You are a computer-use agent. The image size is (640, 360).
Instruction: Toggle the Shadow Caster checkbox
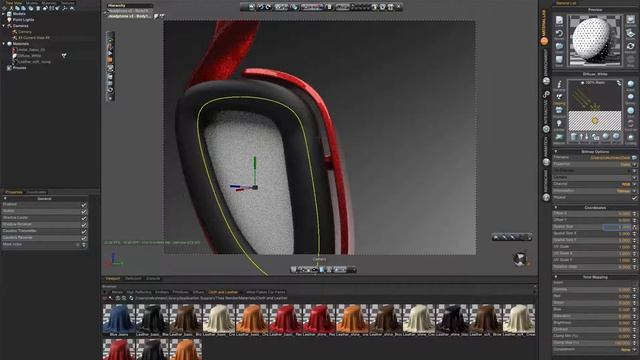[84, 218]
